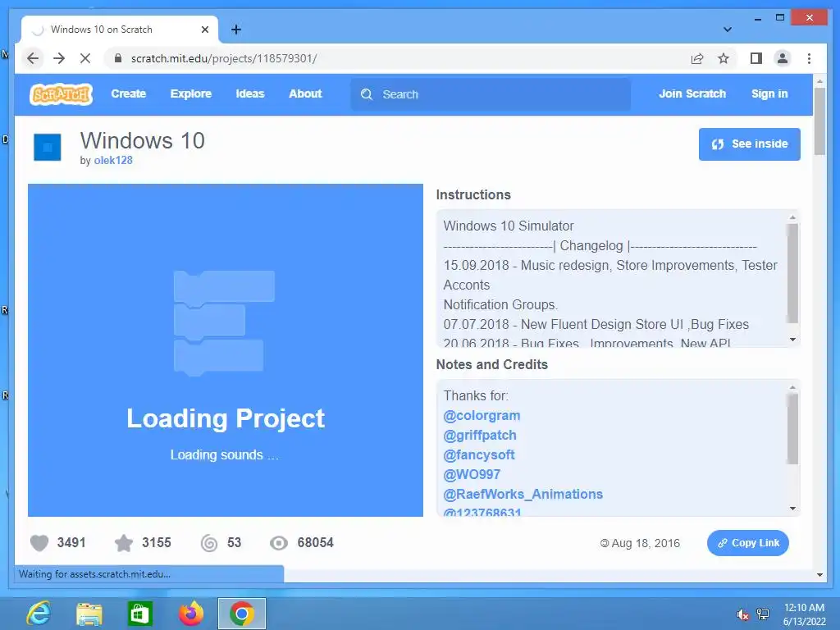Image resolution: width=840 pixels, height=630 pixels.
Task: Click the love count 3491
Action: point(71,543)
